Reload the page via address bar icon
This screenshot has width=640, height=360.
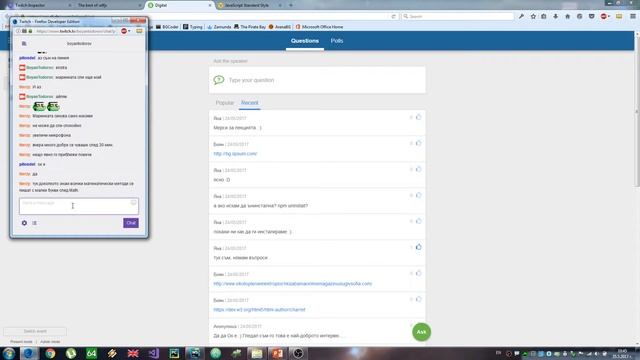point(393,16)
